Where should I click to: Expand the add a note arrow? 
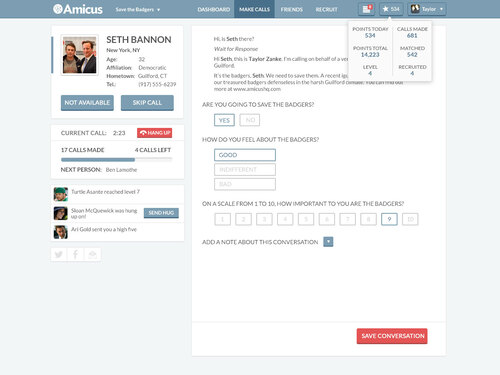click(328, 242)
